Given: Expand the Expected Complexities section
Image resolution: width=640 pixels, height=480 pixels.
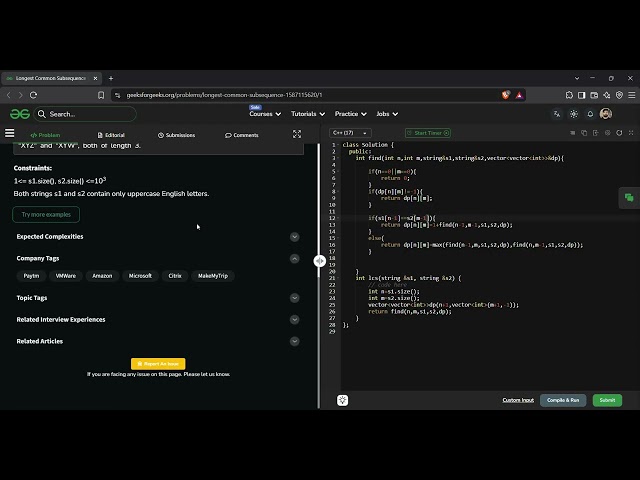Looking at the screenshot, I should pyautogui.click(x=294, y=237).
